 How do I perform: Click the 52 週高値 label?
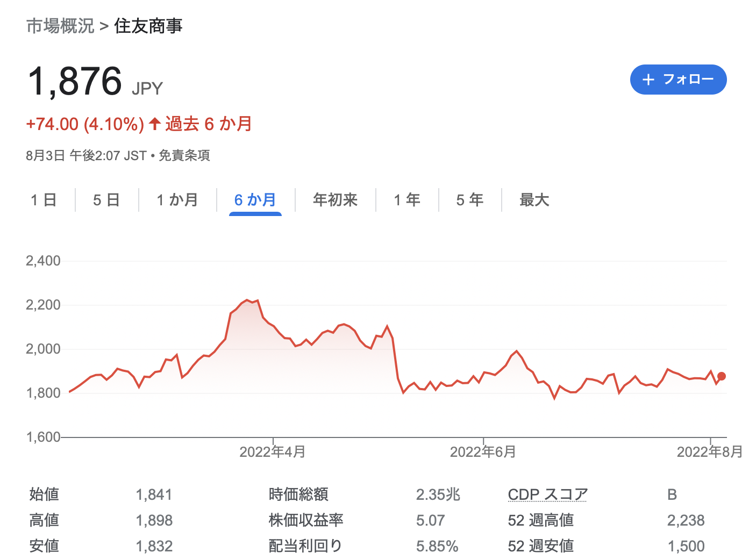(x=541, y=520)
